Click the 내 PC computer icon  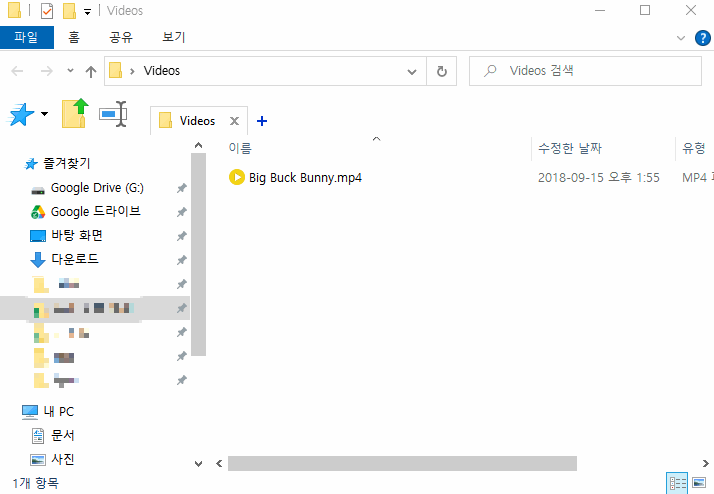click(x=30, y=412)
